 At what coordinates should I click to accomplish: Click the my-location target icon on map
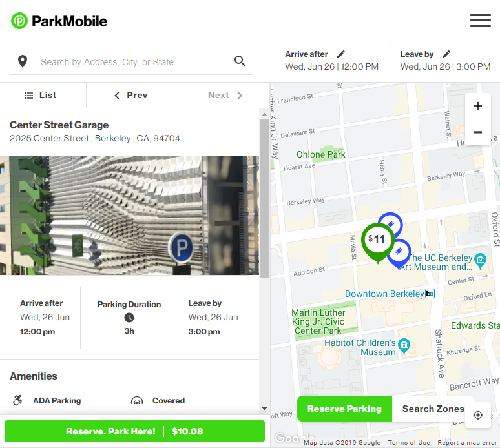click(x=477, y=415)
